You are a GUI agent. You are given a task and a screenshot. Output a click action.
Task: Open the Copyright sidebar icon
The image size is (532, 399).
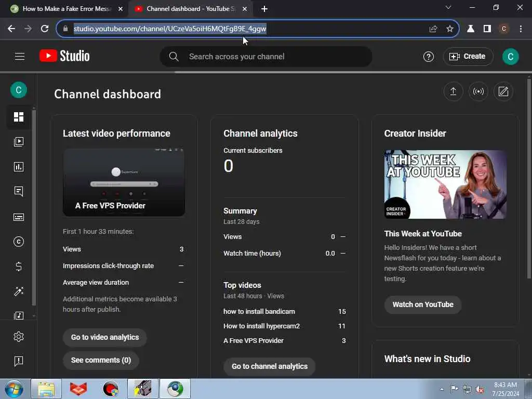tap(19, 242)
